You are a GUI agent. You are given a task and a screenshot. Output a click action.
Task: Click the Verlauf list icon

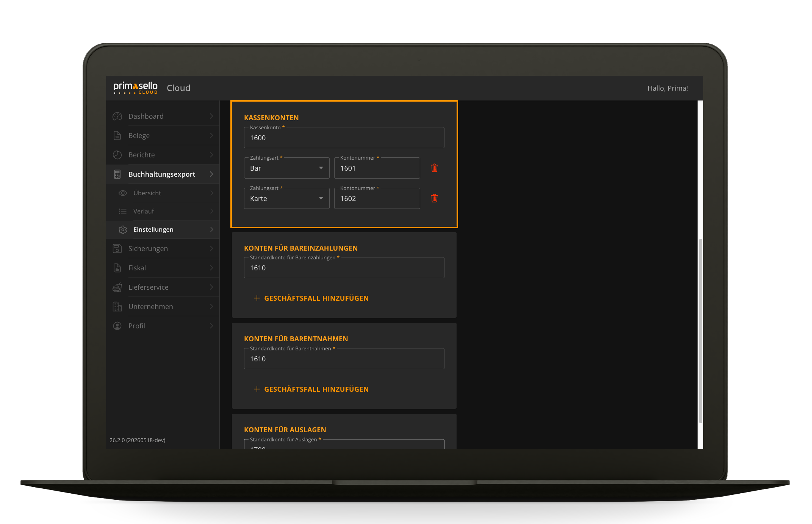tap(123, 212)
